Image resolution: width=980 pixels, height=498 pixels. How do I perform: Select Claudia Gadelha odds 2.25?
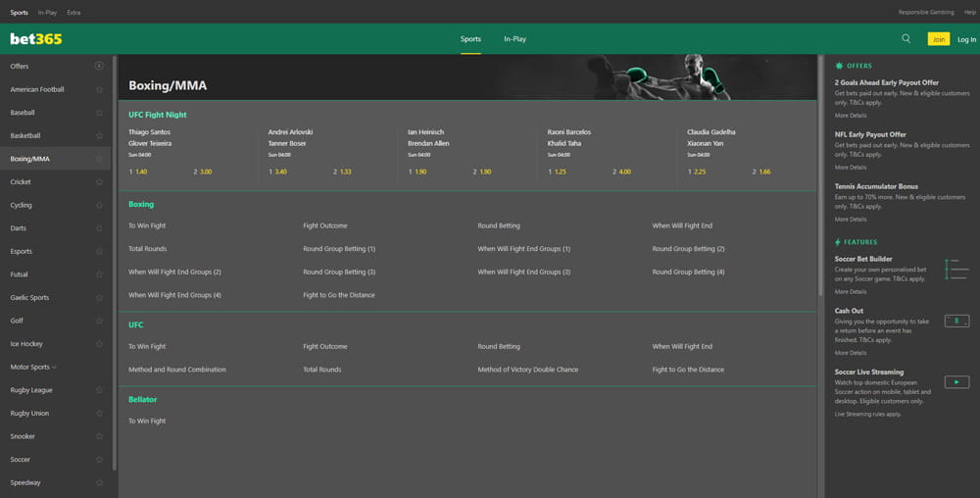(x=696, y=172)
